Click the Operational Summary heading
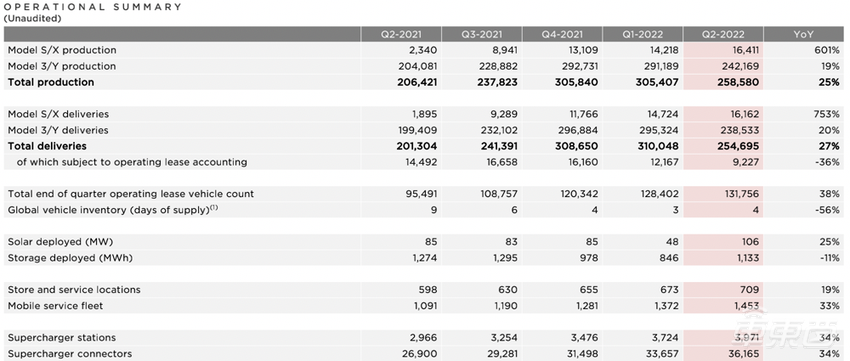This screenshot has width=850, height=361. coord(93,7)
